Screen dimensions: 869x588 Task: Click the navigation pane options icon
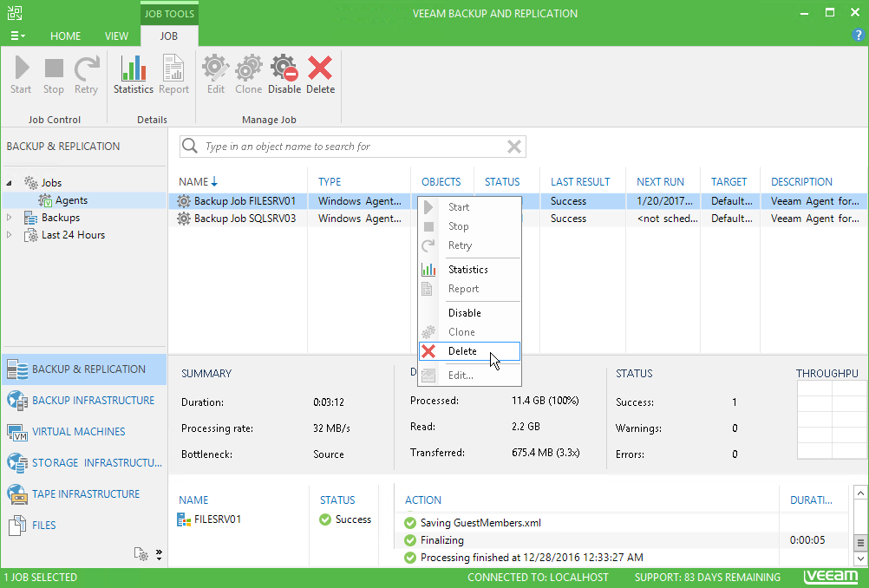coord(140,553)
